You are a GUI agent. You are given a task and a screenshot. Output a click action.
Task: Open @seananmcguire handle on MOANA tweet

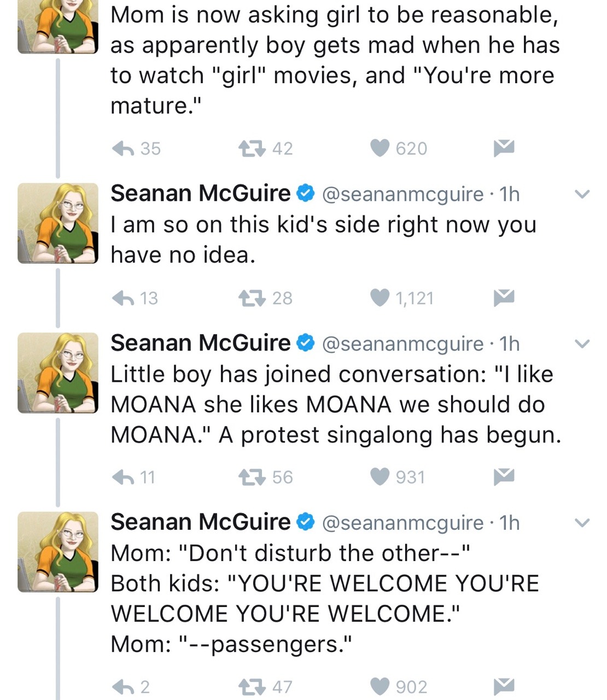point(402,344)
